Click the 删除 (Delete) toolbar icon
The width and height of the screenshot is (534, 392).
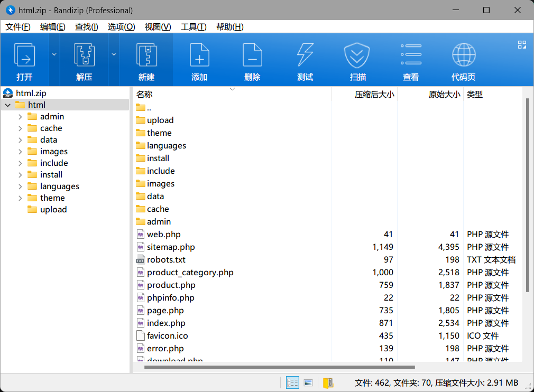[x=252, y=55]
